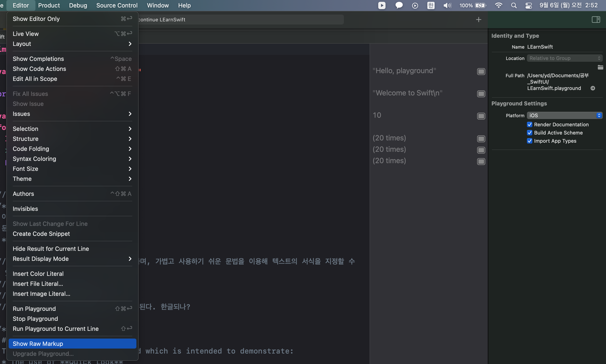This screenshot has width=606, height=364.
Task: Click quick look icon beside "Hello, playground" result
Action: (481, 71)
